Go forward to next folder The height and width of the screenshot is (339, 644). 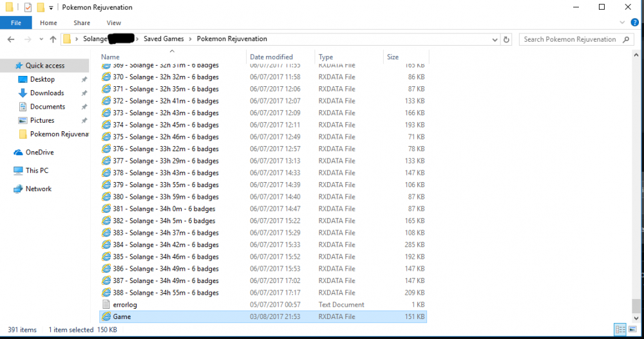pyautogui.click(x=28, y=39)
